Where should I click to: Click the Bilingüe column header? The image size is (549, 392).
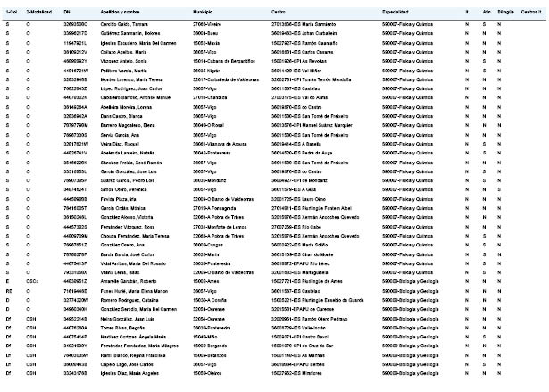(x=505, y=12)
